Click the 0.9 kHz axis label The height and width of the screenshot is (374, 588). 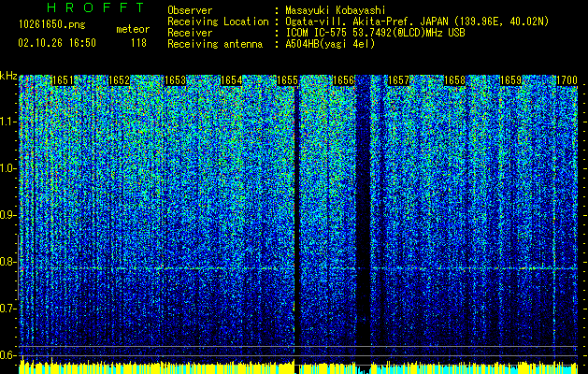click(x=8, y=215)
